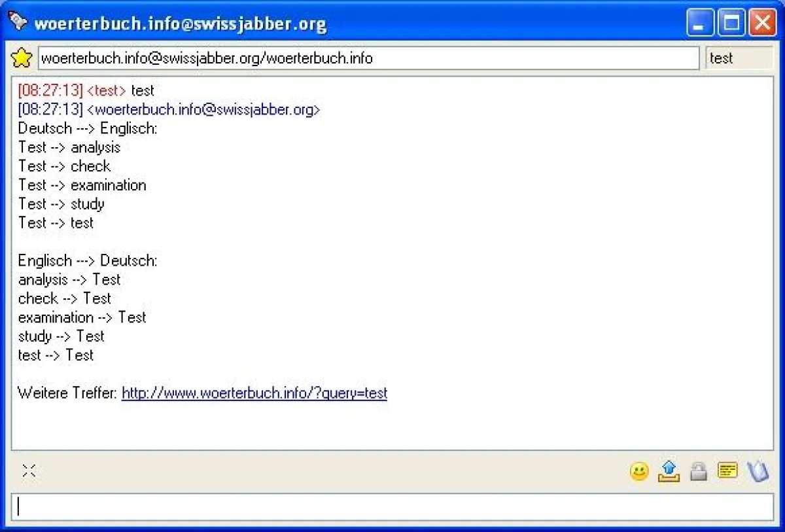Image resolution: width=785 pixels, height=532 pixels.
Task: Click the line 'check --> Test'
Action: 65,298
